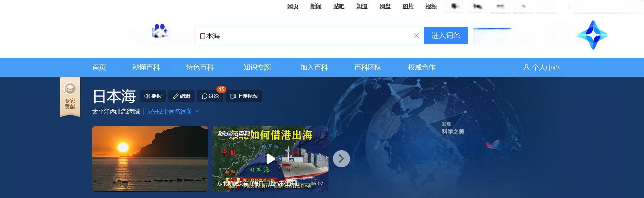Image resolution: width=644 pixels, height=198 pixels.
Task: Click the blurred button beside 进入词条
Action: (492, 36)
